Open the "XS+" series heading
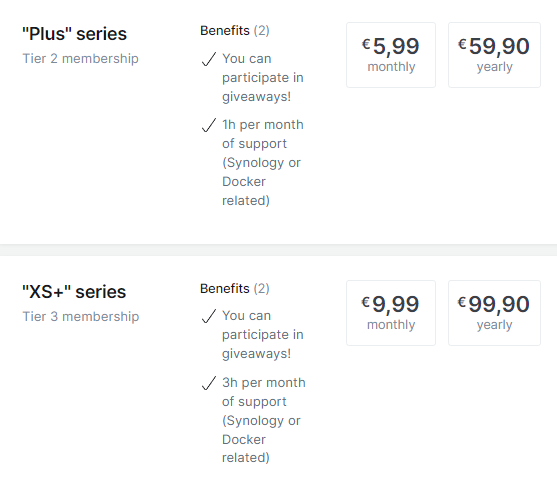The height and width of the screenshot is (481, 557). [74, 292]
